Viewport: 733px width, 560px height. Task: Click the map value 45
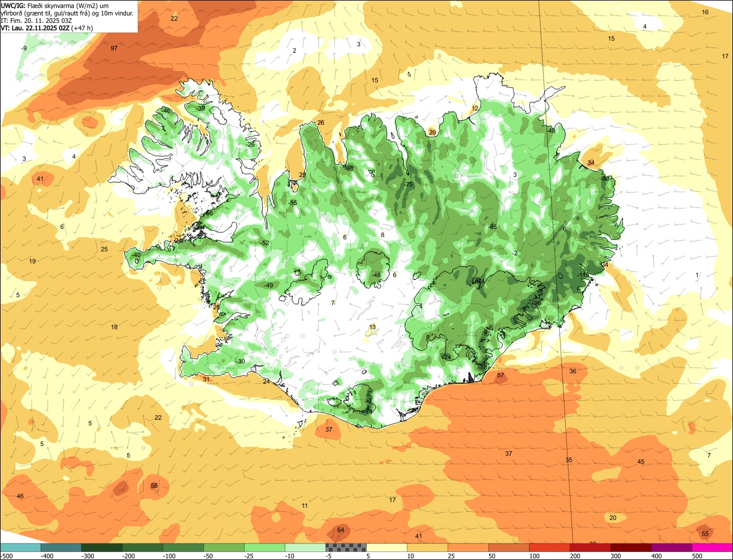(x=641, y=462)
